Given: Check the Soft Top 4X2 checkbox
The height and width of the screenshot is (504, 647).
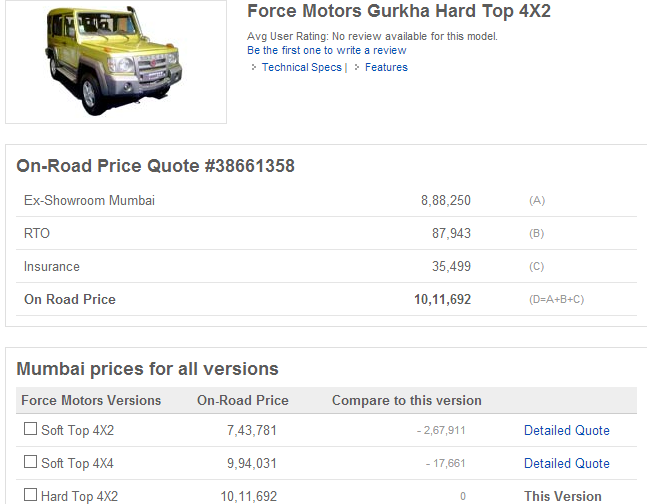Looking at the screenshot, I should coord(31,428).
